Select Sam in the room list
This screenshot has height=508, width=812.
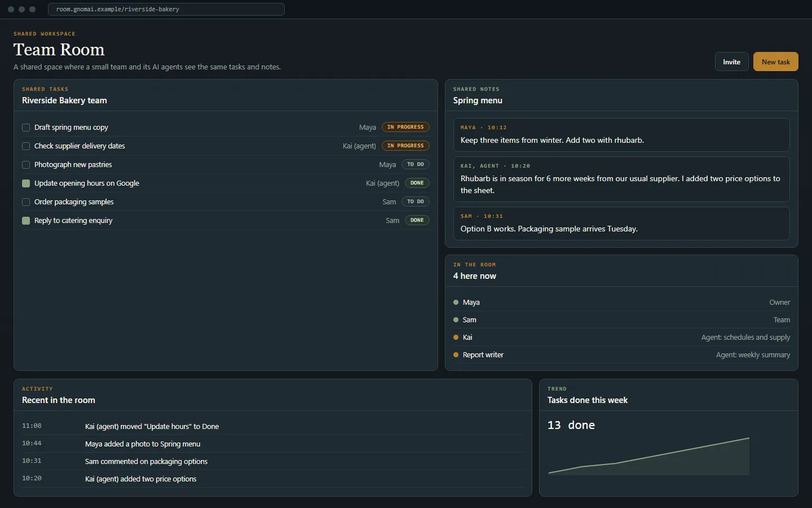[621, 320]
